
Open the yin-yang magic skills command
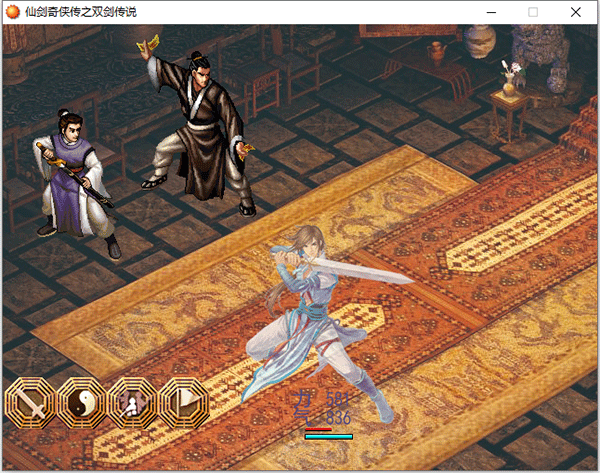coord(82,403)
